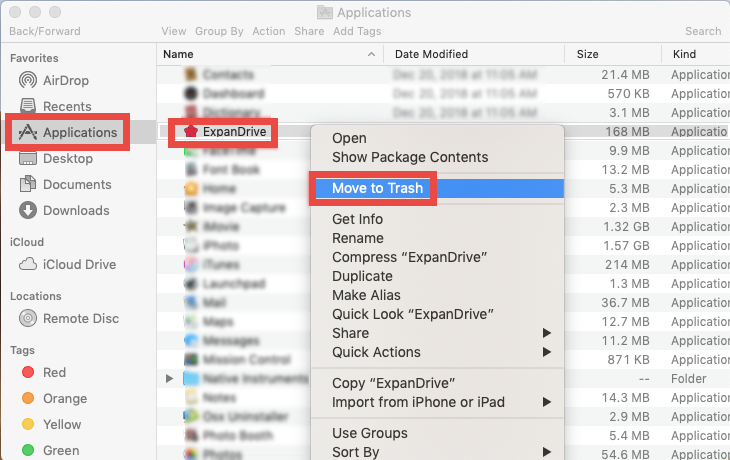Screen dimensions: 730x460
Task: Open the Downloads folder in sidebar
Action: (x=64, y=211)
